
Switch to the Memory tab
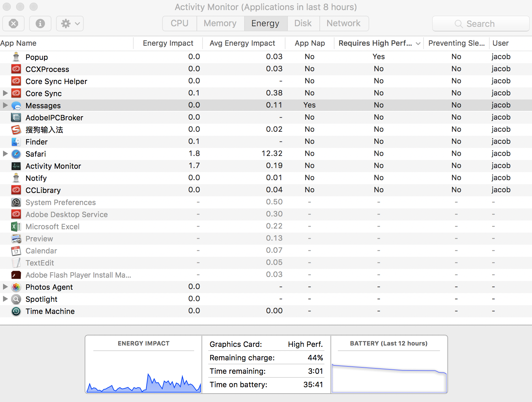[x=220, y=24]
